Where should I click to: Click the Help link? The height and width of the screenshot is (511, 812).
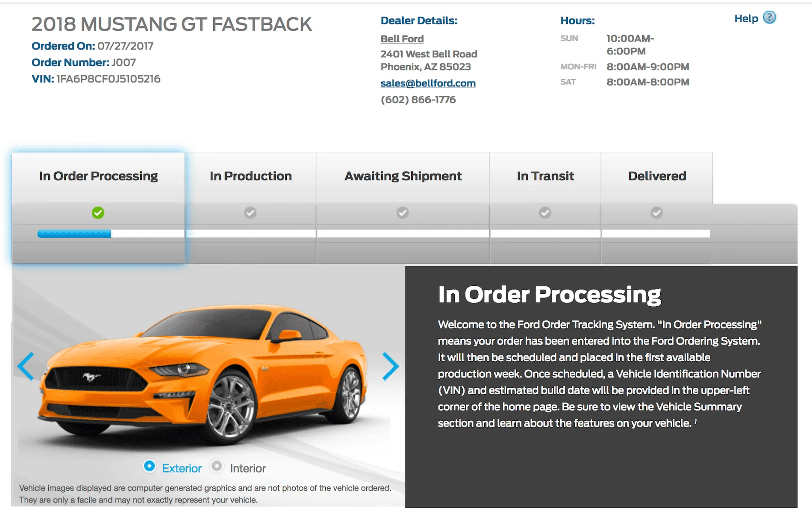pyautogui.click(x=746, y=18)
